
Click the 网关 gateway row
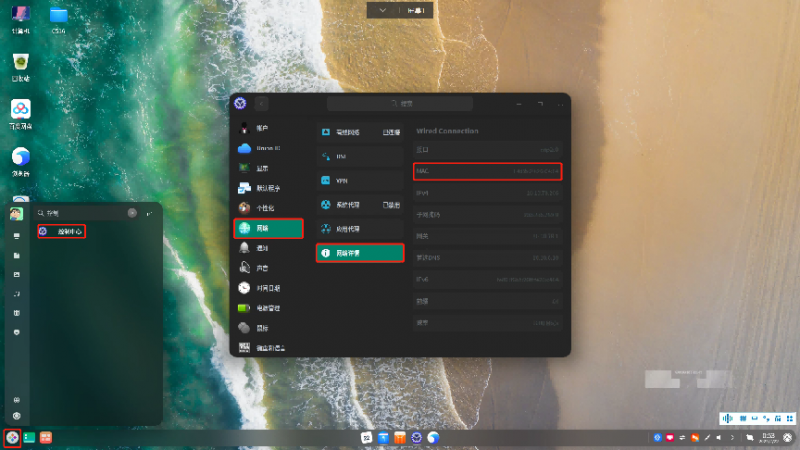click(x=488, y=236)
